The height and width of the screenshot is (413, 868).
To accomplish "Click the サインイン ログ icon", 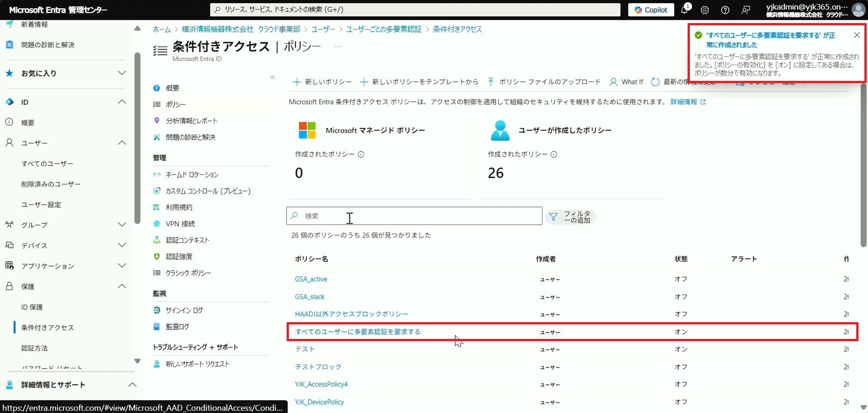I will 157,310.
